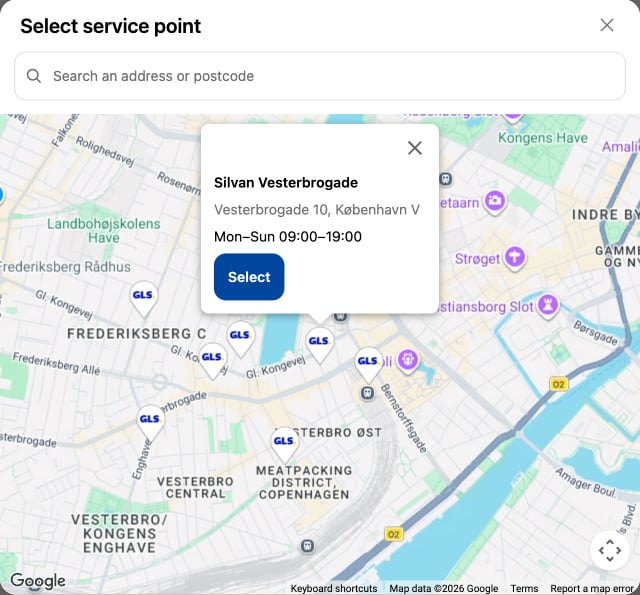Click the train station icon on Bernstorffsgade
Screen dimensions: 640x595
pos(368,393)
